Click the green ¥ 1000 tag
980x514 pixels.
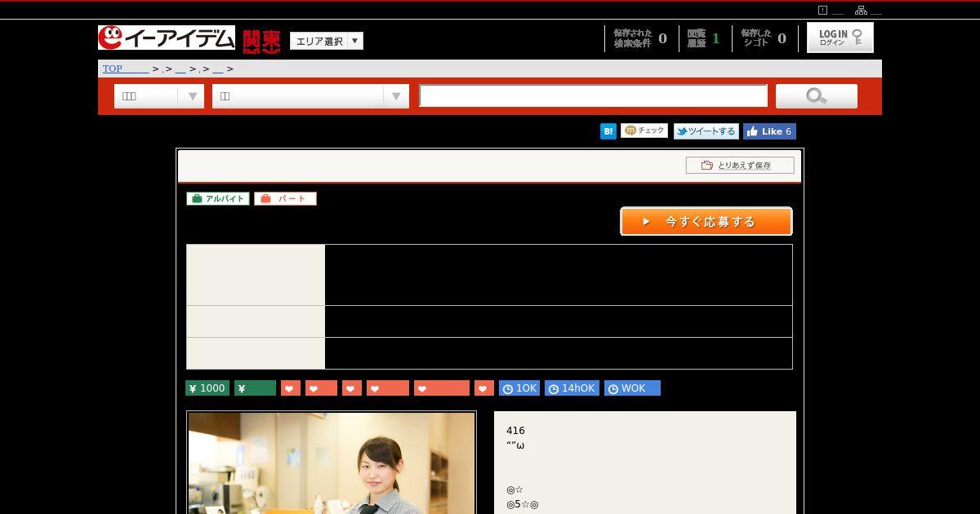(207, 388)
